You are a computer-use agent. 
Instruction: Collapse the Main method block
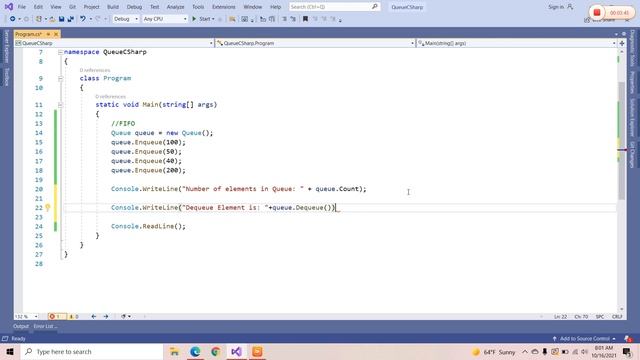60,105
